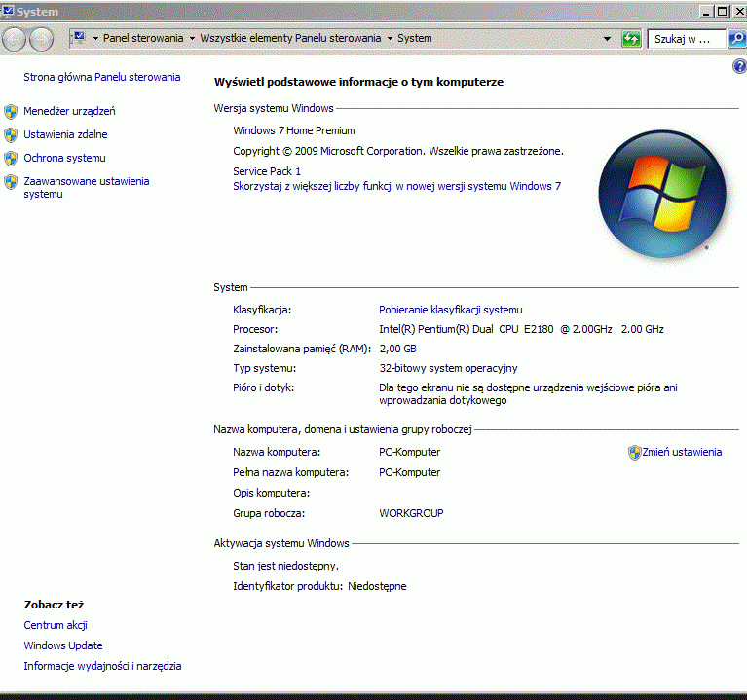Click Pobieranie klasyfikacji systemu link
Viewport: 747px width, 700px height.
[451, 310]
